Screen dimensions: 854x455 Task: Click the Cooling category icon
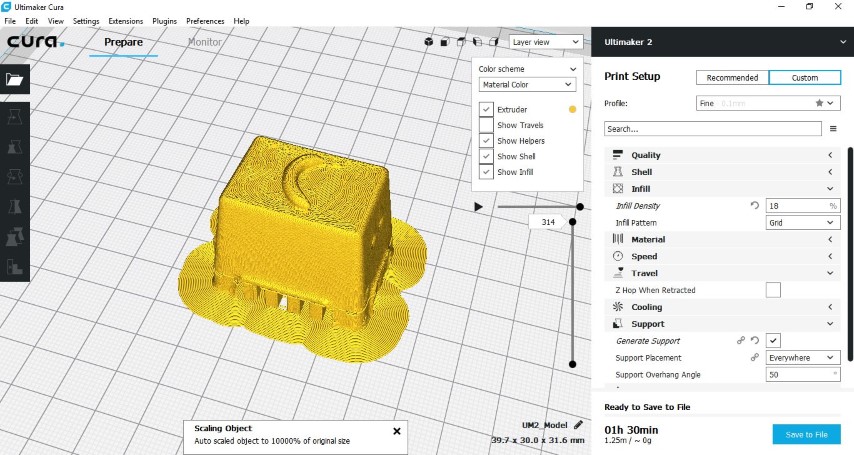click(x=618, y=307)
